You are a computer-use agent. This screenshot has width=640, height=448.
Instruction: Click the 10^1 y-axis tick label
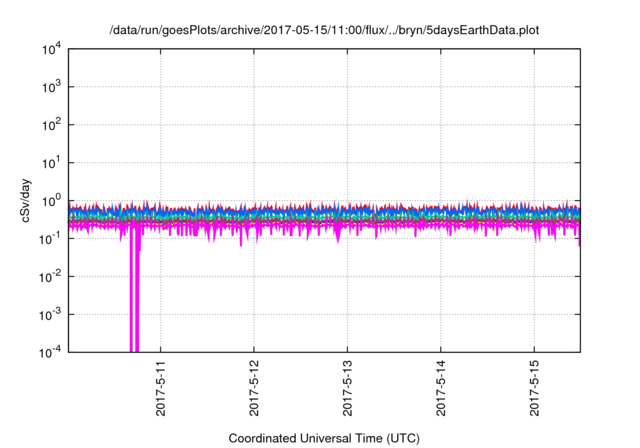tap(50, 162)
